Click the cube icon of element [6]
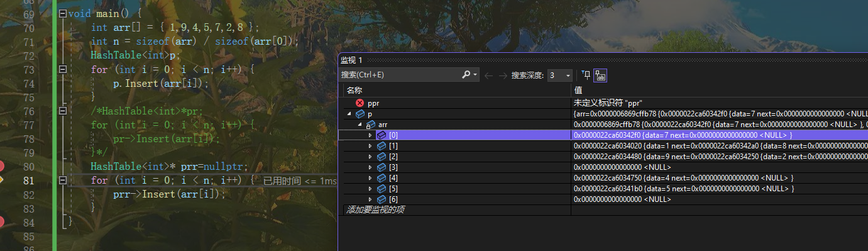The height and width of the screenshot is (251, 868). tap(381, 199)
